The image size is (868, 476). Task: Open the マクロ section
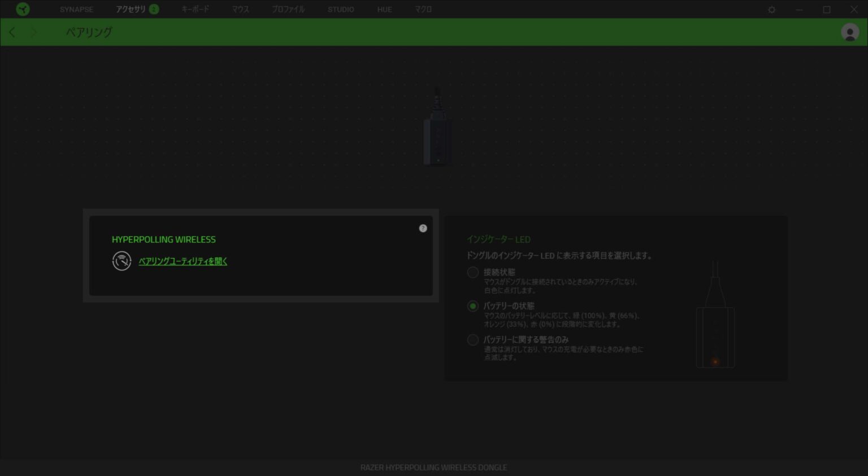point(423,9)
